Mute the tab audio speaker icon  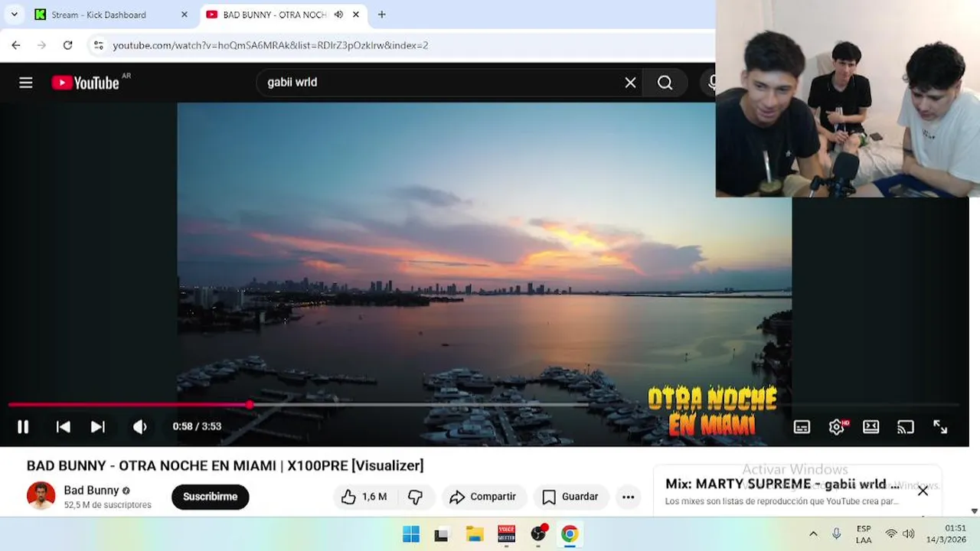[x=338, y=15]
